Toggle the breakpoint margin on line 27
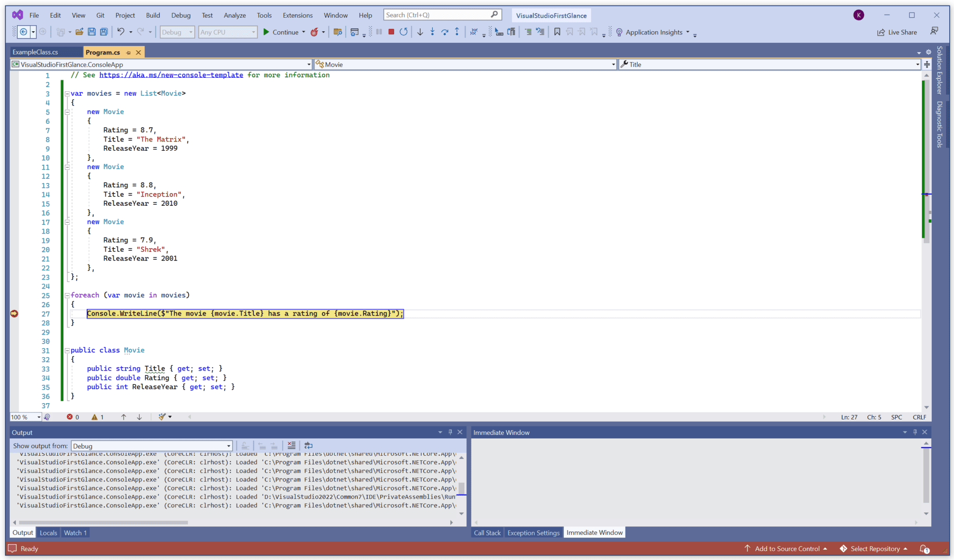 tap(14, 314)
